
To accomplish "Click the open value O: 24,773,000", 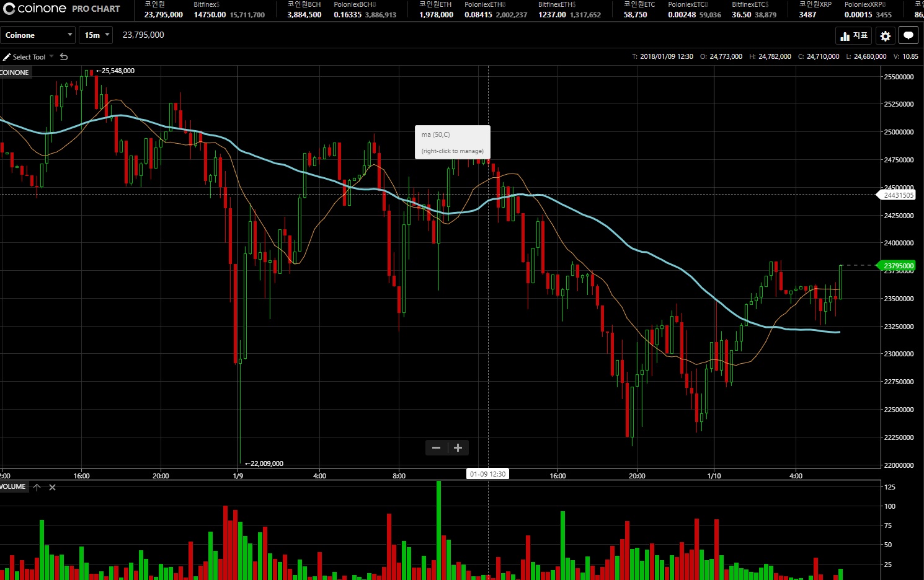I will (x=721, y=56).
